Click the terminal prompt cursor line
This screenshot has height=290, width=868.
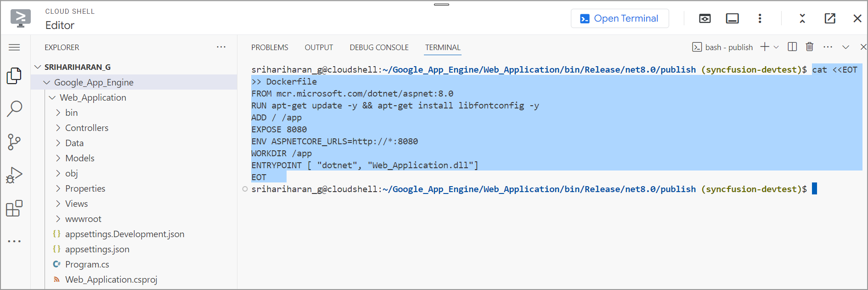click(534, 189)
